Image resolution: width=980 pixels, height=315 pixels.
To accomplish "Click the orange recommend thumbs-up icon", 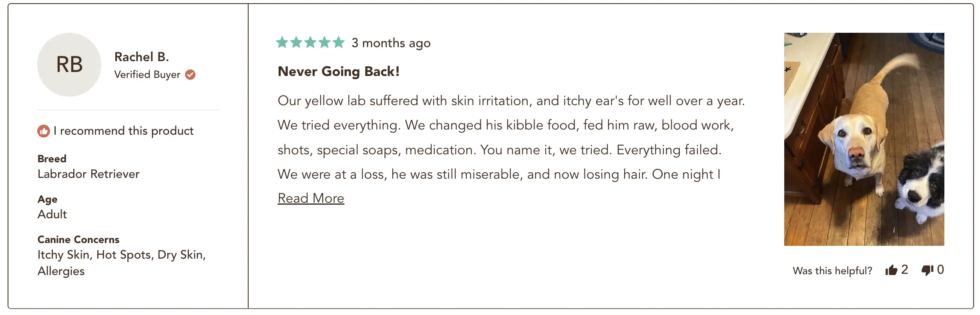I will pyautogui.click(x=44, y=131).
